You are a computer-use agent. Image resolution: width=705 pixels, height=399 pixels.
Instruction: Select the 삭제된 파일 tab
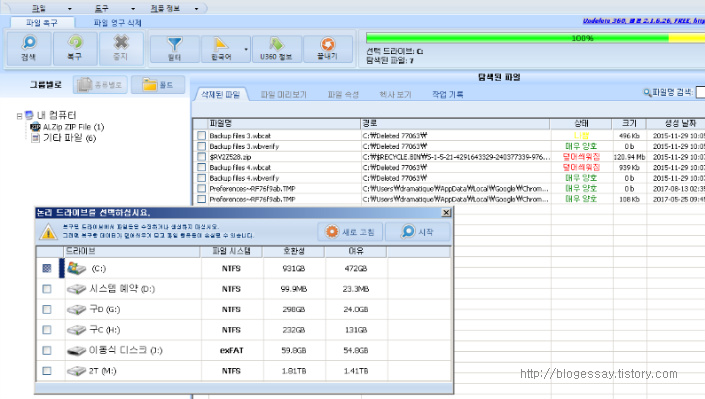click(220, 94)
